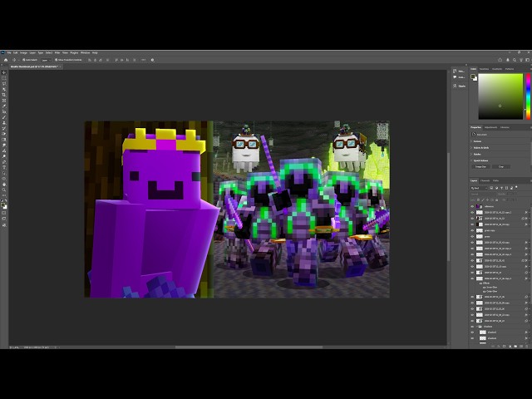Collapse the shadows layer group
Screen dimensions: 532x399
click(x=476, y=327)
